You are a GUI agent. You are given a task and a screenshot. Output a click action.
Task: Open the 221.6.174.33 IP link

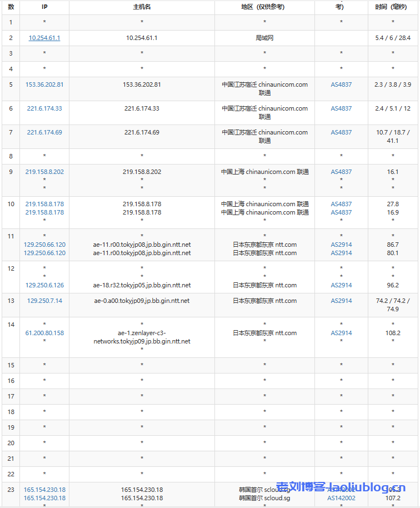point(44,108)
